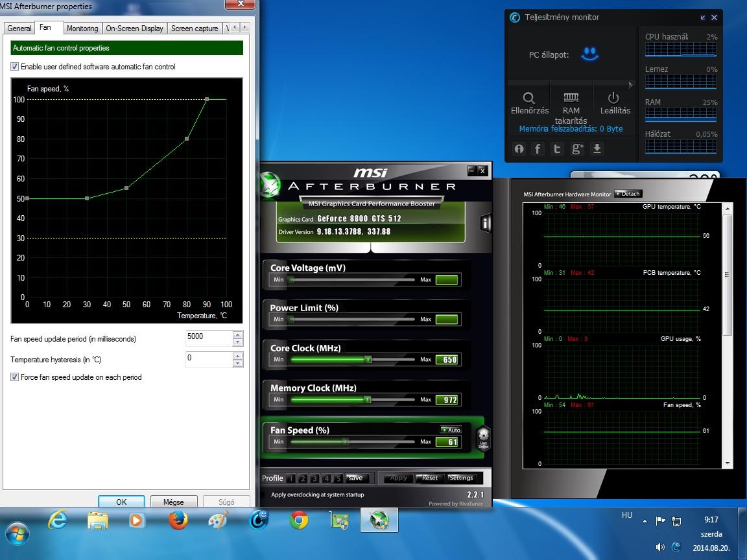This screenshot has height=560, width=747.
Task: Show hidden system tray icons
Action: (645, 520)
